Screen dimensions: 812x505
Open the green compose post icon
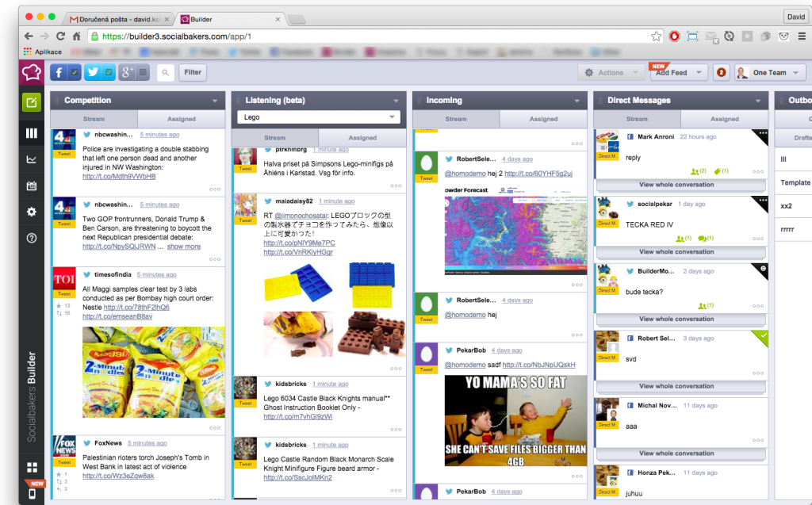tap(32, 102)
